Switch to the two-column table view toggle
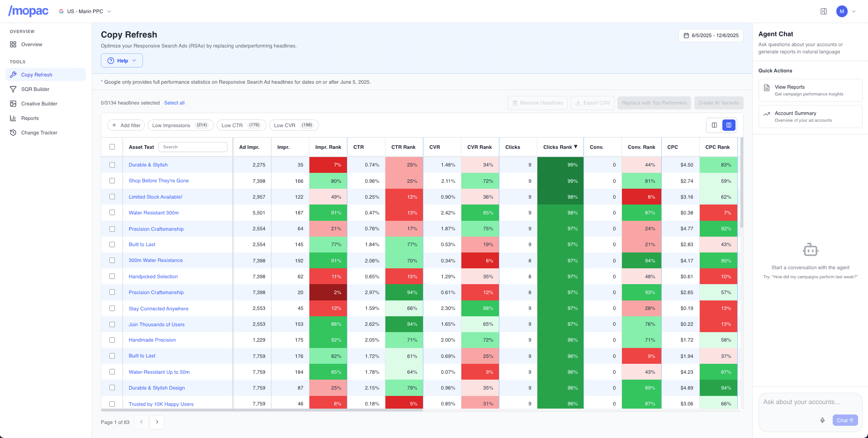 point(715,125)
